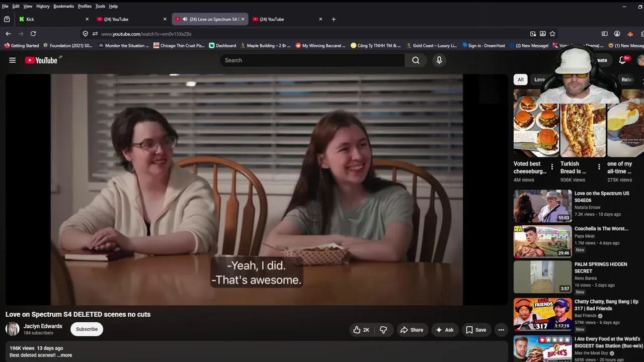
Task: Mute the Love on Spectrum tab audio
Action: (x=185, y=19)
